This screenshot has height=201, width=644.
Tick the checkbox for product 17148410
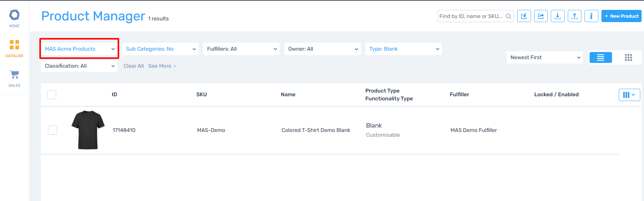[x=52, y=130]
